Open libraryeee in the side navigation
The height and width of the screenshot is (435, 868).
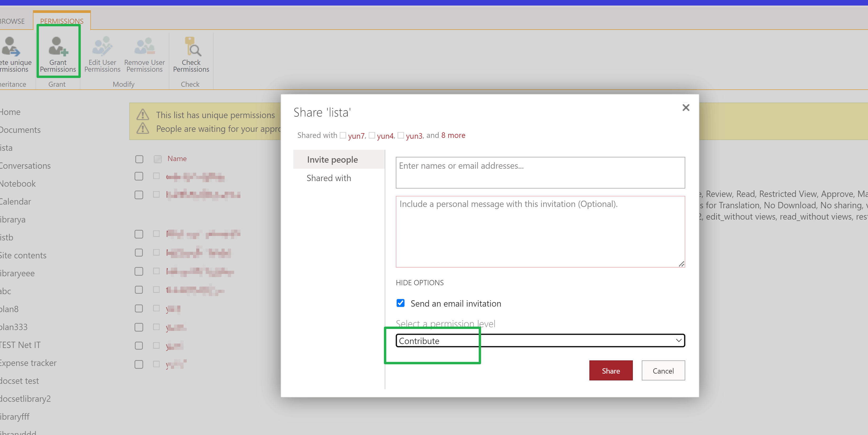[x=17, y=273]
